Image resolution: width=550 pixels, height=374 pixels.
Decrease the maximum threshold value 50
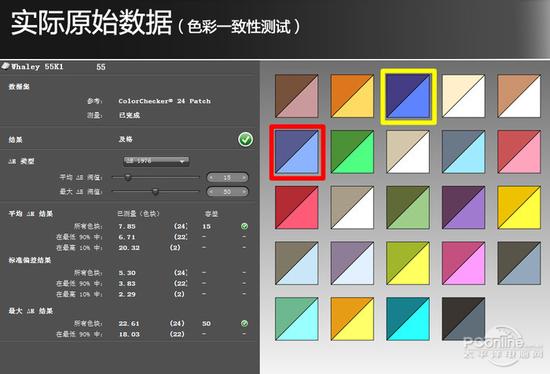pyautogui.click(x=211, y=192)
